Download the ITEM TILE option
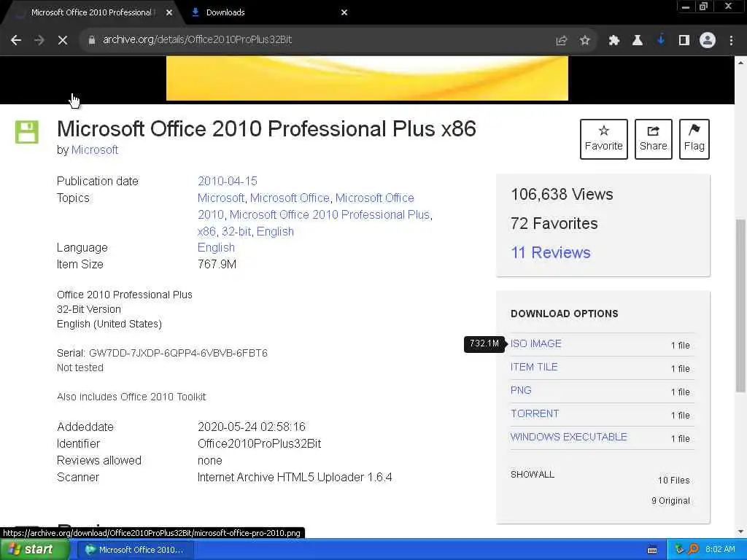The image size is (747, 560). (x=534, y=367)
